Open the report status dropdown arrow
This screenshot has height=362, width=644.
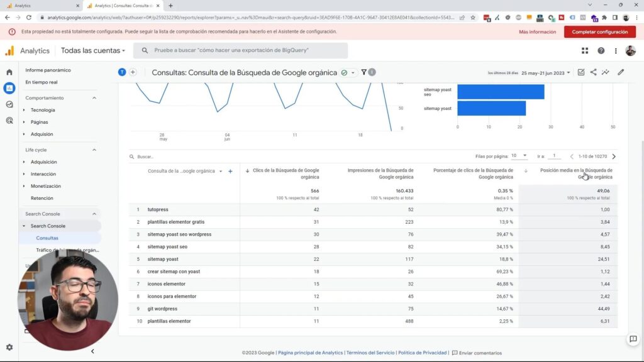coord(353,73)
